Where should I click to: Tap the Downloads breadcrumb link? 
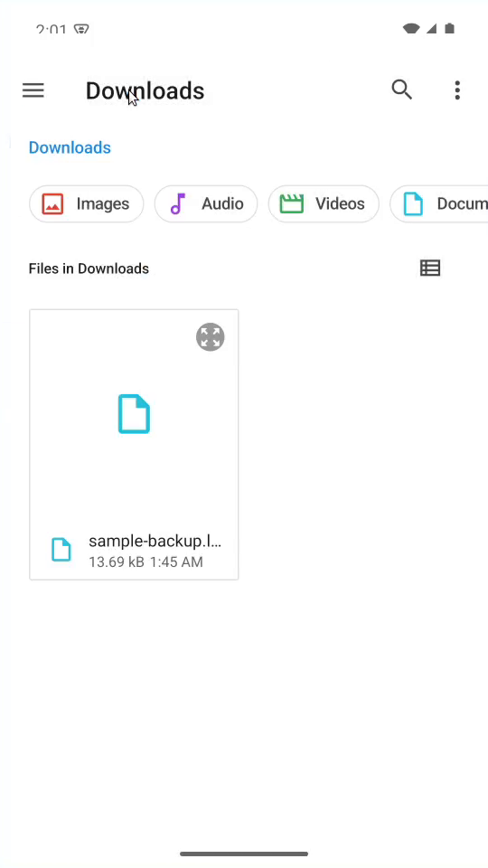[70, 147]
